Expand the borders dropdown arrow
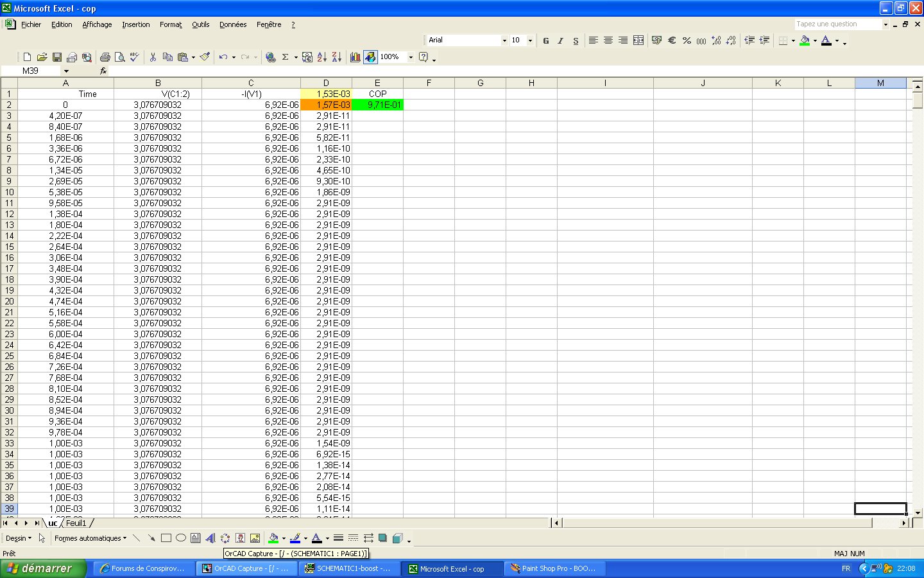924x578 pixels. pyautogui.click(x=794, y=40)
